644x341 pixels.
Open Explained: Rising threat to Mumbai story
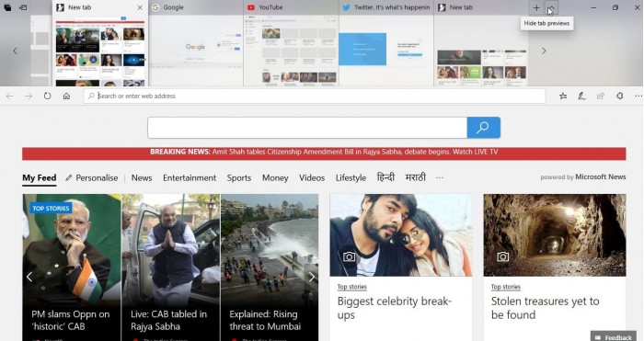[265, 321]
